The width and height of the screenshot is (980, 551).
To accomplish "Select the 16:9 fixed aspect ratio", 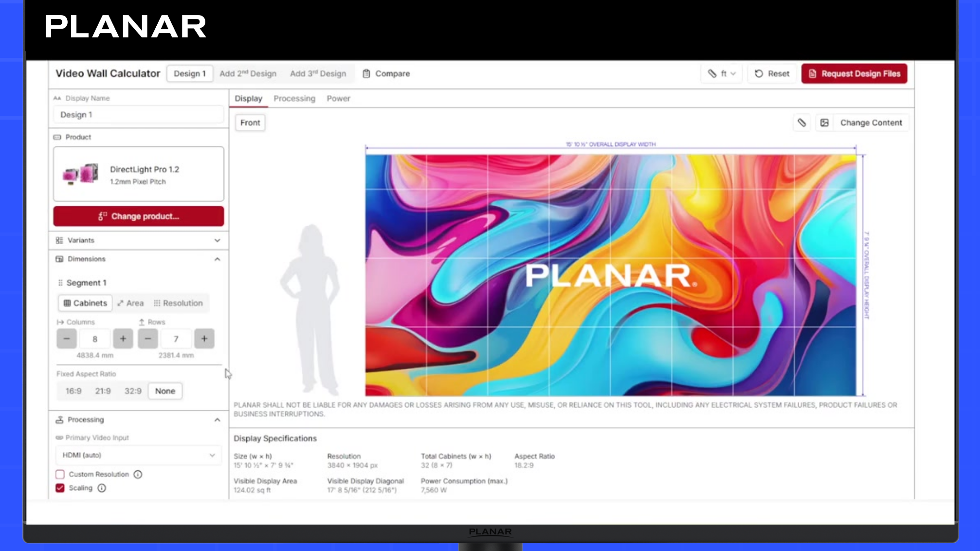I will pos(73,391).
